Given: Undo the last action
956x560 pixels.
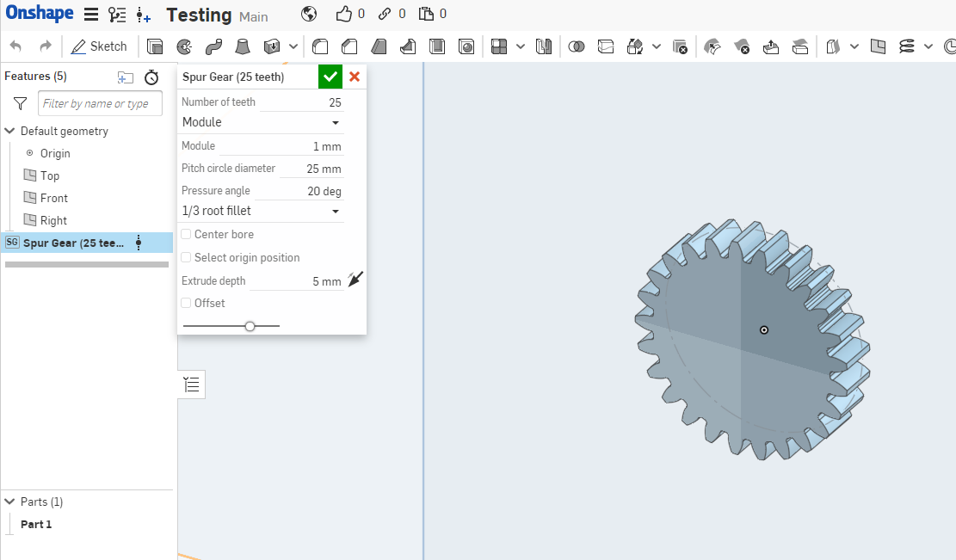Looking at the screenshot, I should pyautogui.click(x=15, y=46).
